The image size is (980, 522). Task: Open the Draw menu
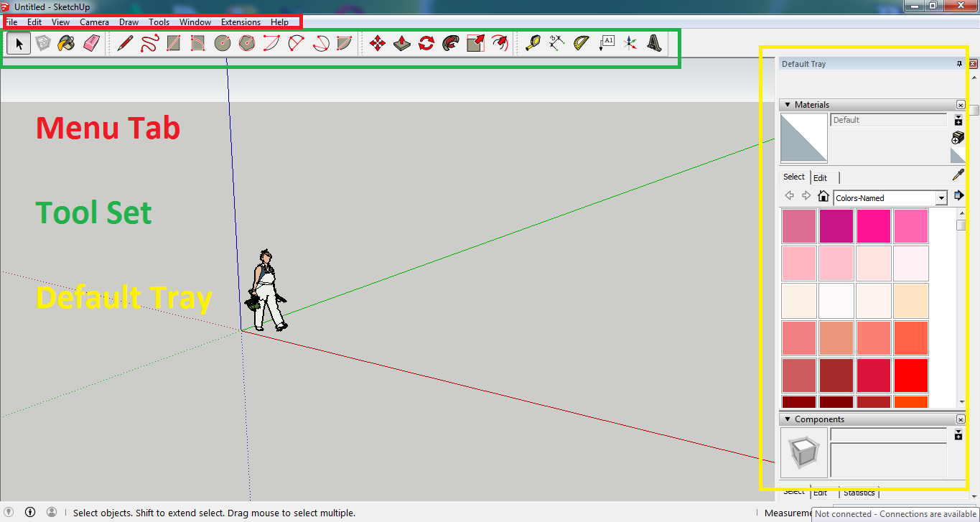point(129,22)
